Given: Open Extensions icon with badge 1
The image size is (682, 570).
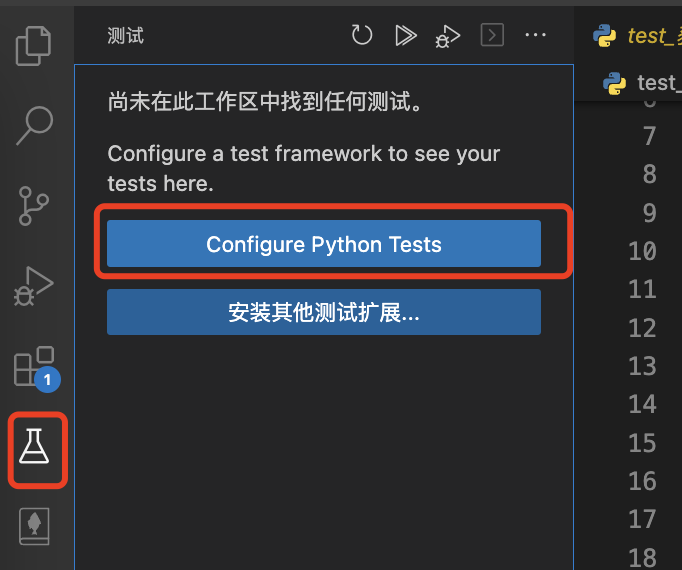Looking at the screenshot, I should coord(36,368).
